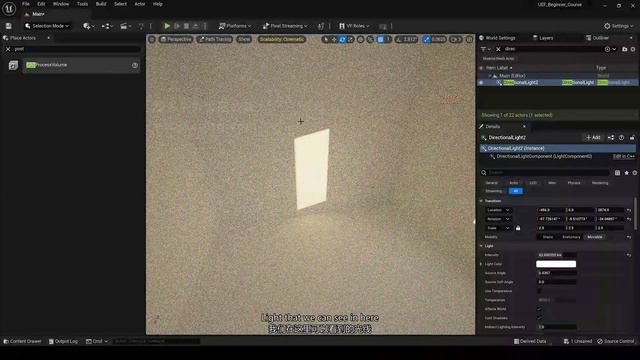Toggle world/local coordinate space globe icon
The height and width of the screenshot is (360, 640).
point(360,40)
